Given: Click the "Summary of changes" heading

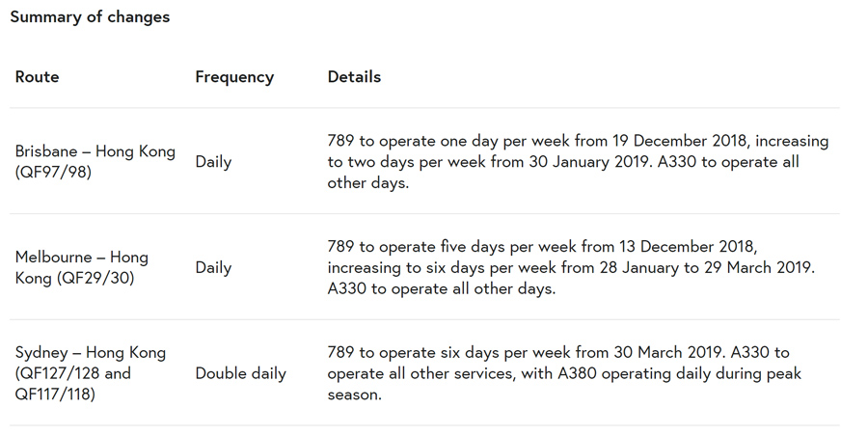Looking at the screenshot, I should [x=90, y=17].
